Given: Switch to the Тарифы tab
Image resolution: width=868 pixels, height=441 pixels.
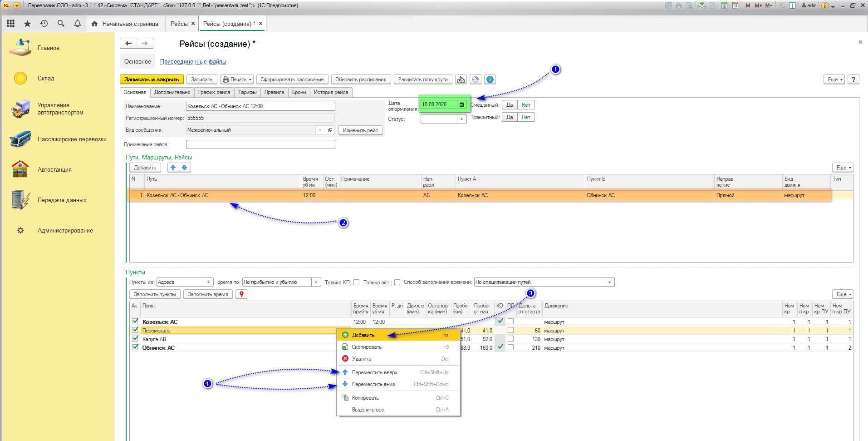Looking at the screenshot, I should pos(247,92).
